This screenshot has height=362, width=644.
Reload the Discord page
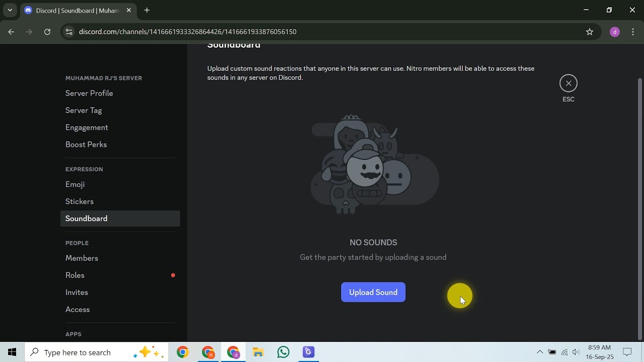pyautogui.click(x=47, y=32)
